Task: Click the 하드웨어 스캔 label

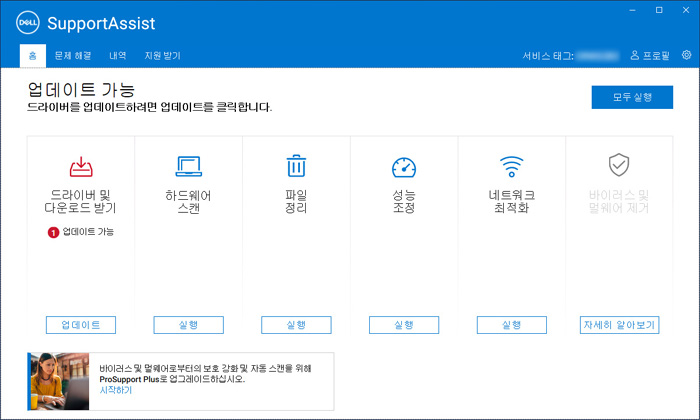Action: pos(188,201)
